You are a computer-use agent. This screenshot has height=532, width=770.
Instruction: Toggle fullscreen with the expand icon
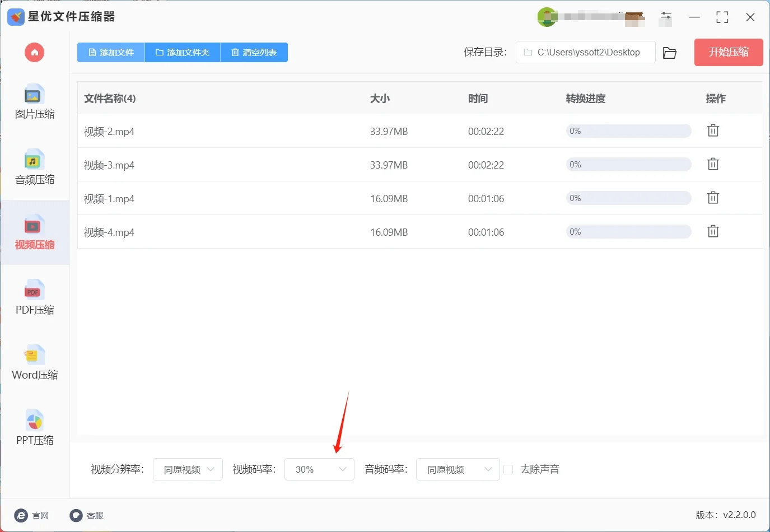click(x=722, y=17)
